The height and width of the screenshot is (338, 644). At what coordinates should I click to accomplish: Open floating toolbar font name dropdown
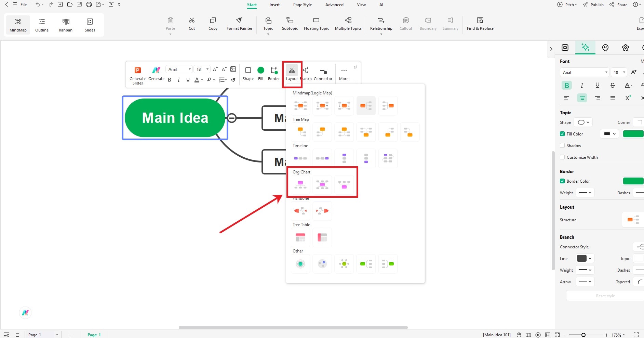click(179, 69)
